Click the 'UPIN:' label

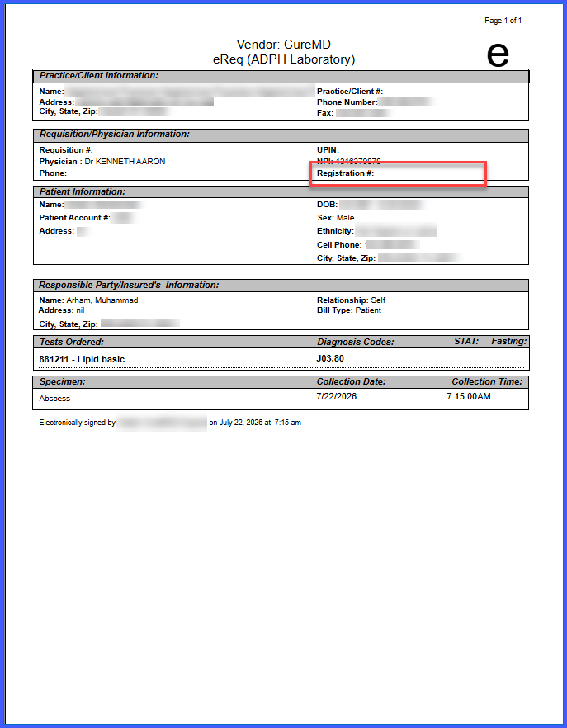328,150
